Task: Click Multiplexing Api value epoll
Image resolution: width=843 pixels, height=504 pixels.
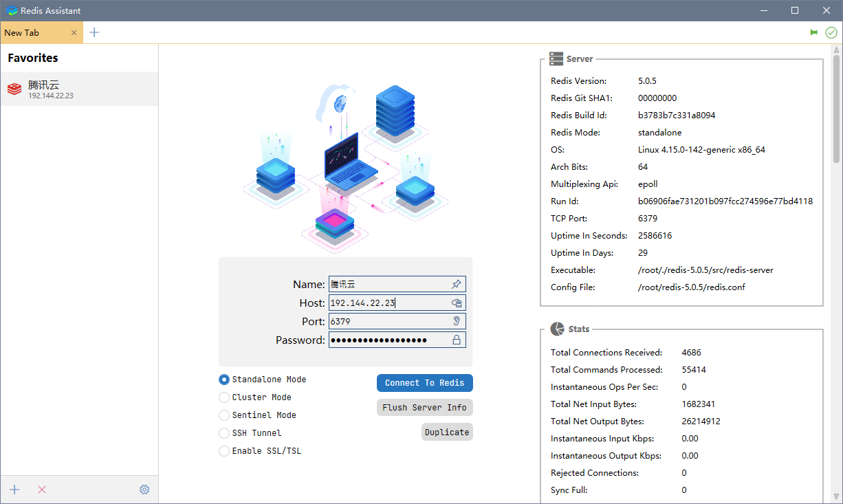Action: tap(648, 184)
